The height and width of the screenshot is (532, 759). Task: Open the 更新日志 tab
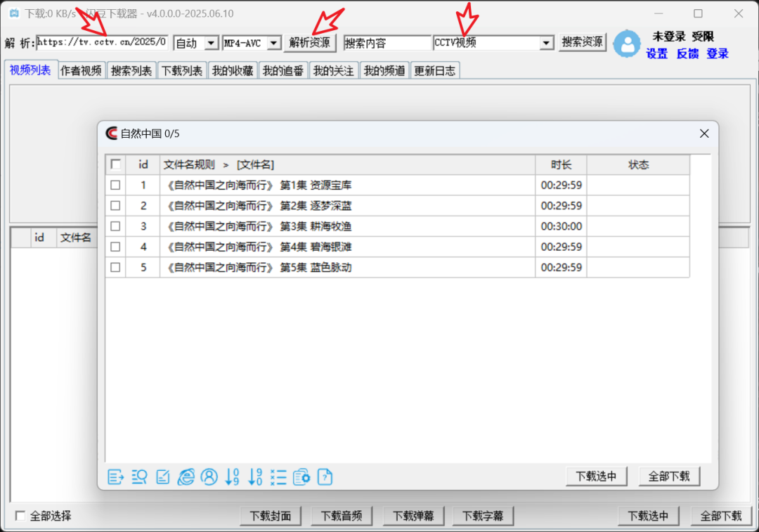click(x=434, y=71)
